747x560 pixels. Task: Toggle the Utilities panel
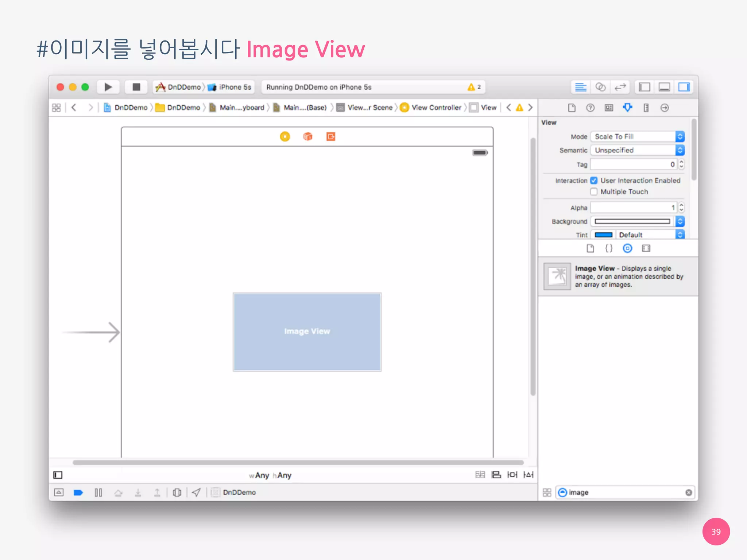(684, 87)
